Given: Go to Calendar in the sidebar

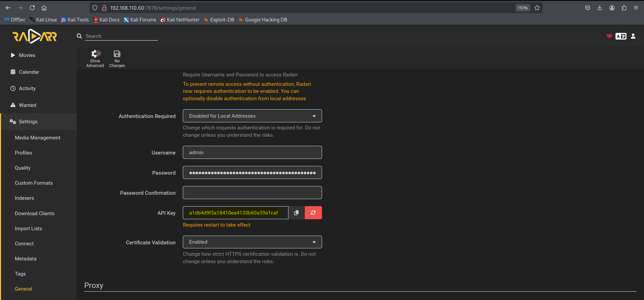Looking at the screenshot, I should coord(29,72).
